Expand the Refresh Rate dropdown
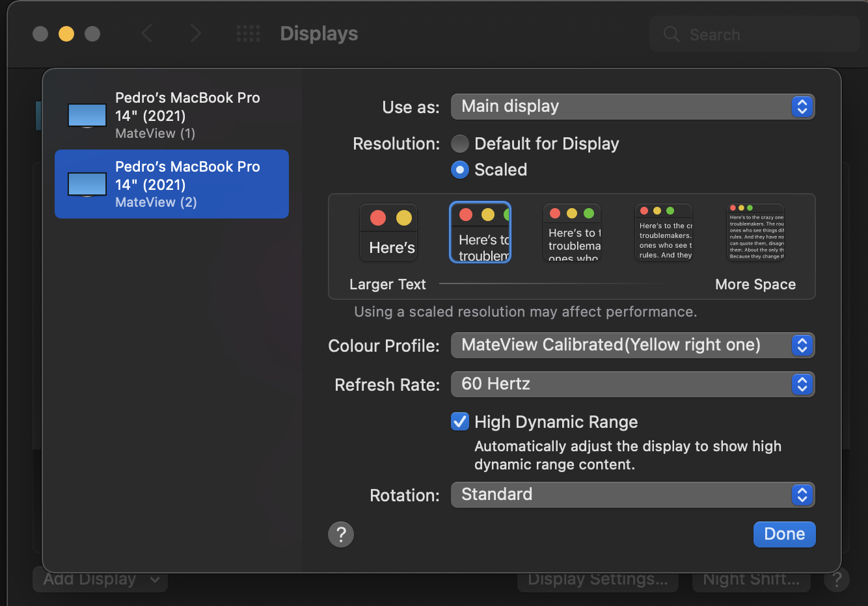 point(632,384)
